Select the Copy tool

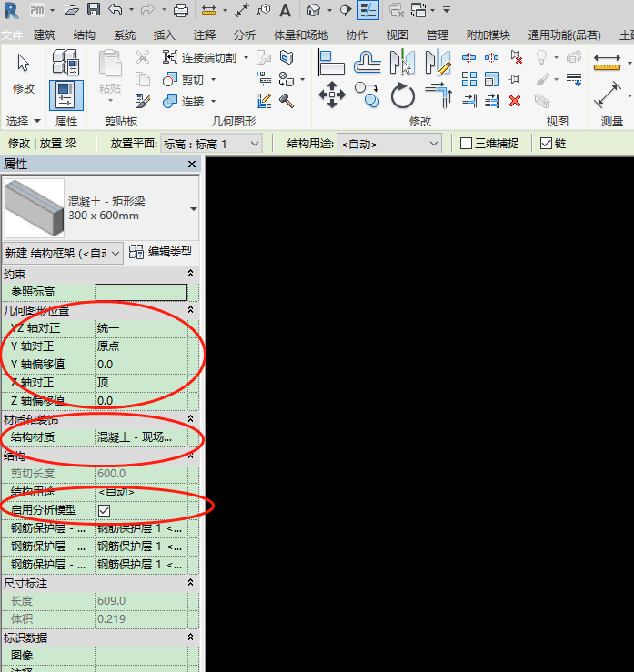pos(367,95)
